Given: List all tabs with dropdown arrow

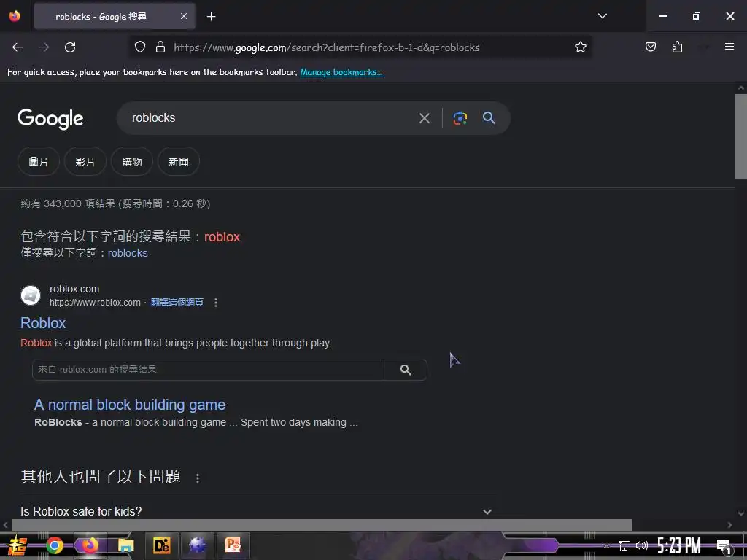Looking at the screenshot, I should 602,16.
